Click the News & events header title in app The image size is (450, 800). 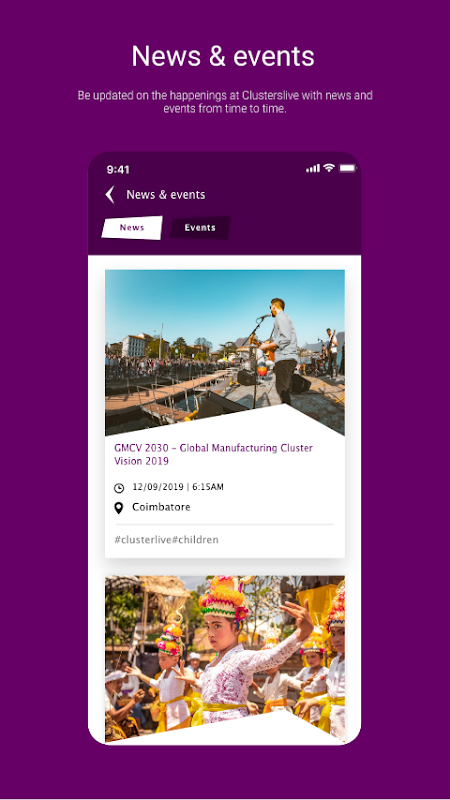166,194
